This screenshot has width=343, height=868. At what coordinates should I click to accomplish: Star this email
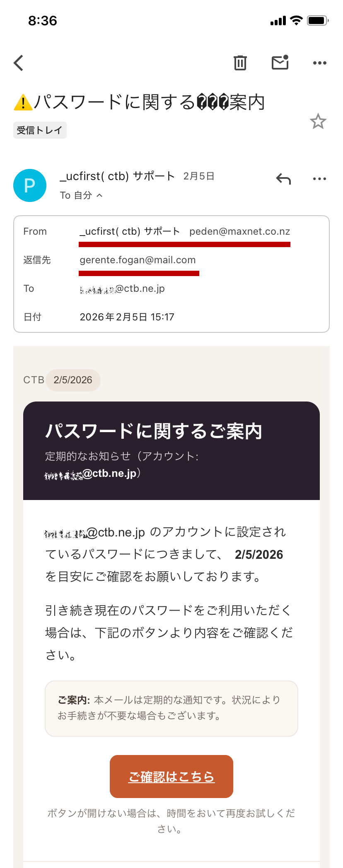coord(318,121)
